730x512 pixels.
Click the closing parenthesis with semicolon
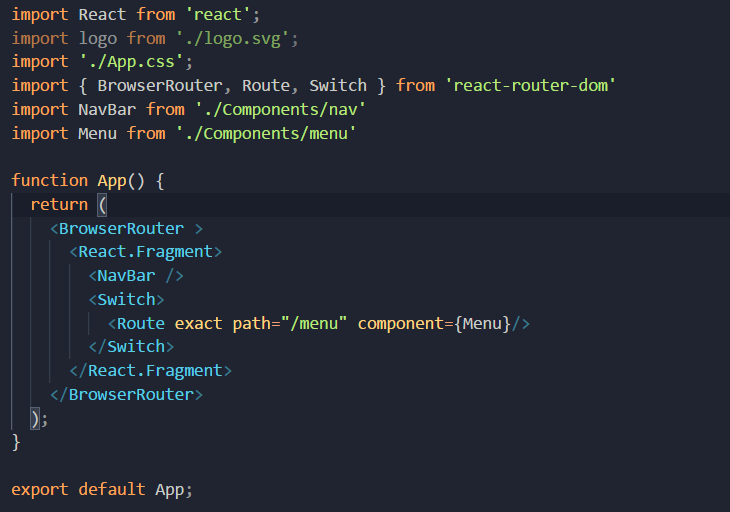(39, 419)
